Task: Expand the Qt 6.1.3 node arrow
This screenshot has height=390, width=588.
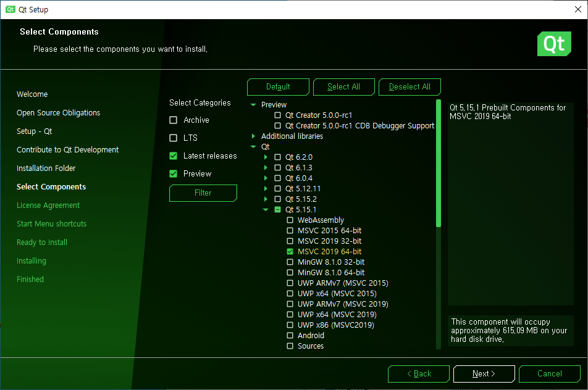Action: pyautogui.click(x=266, y=167)
